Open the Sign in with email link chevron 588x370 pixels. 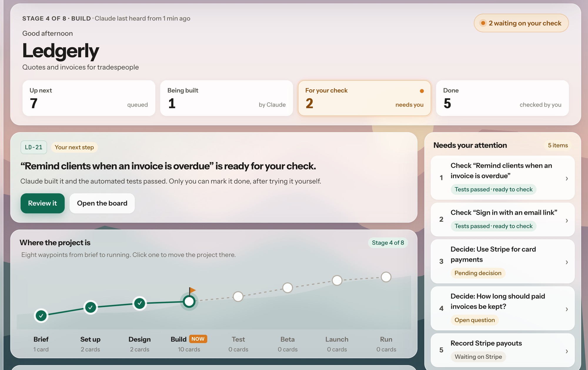[567, 220]
